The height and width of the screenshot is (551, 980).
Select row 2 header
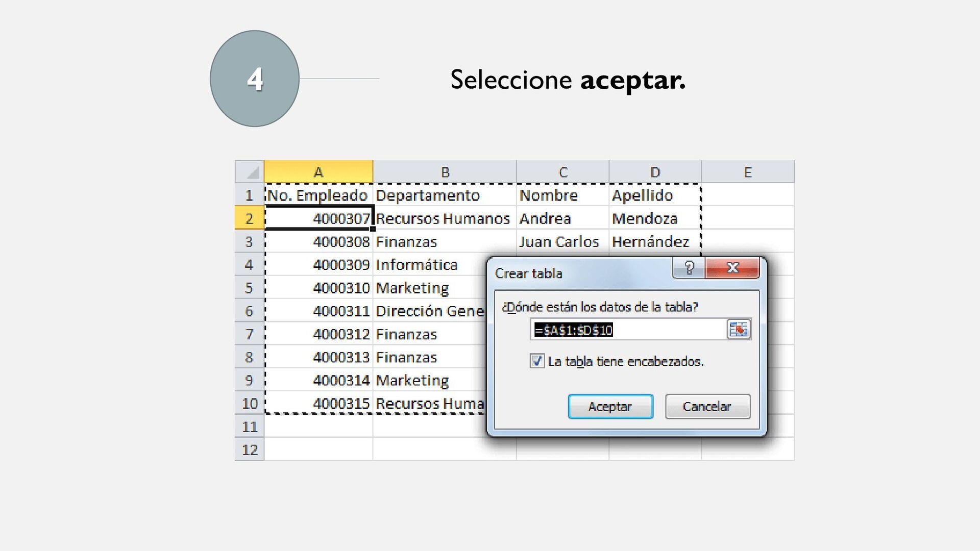(249, 218)
